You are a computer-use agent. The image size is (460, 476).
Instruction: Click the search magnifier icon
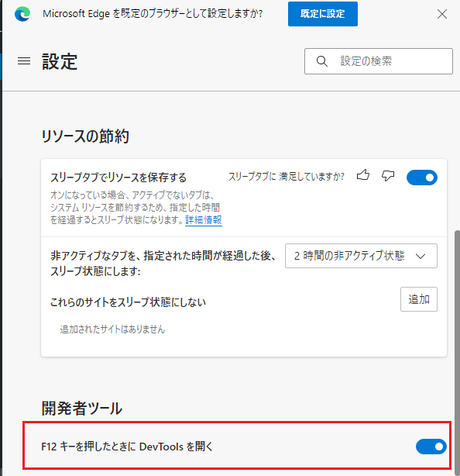coord(321,61)
